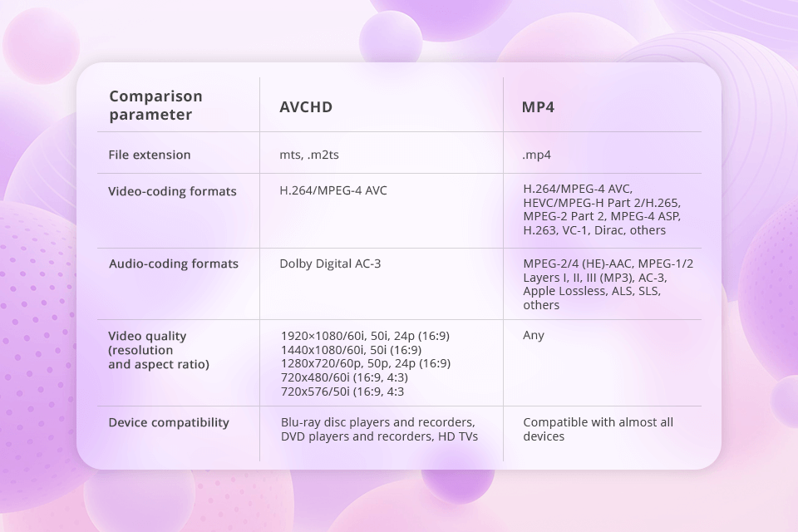Click the AVCHD H.264/MPEG-4 AVC cell
This screenshot has width=798, height=532.
[333, 190]
